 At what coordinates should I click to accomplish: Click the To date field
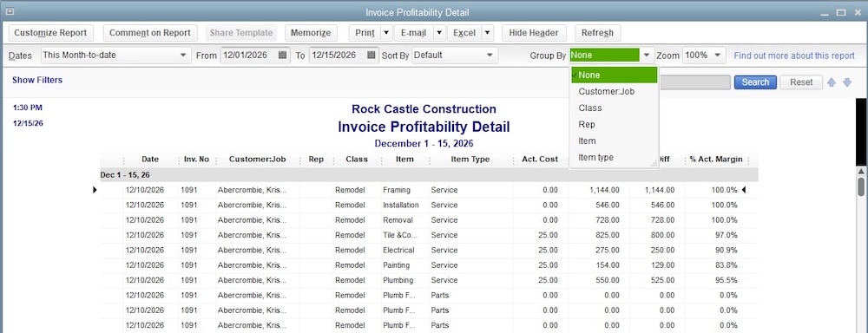point(337,55)
